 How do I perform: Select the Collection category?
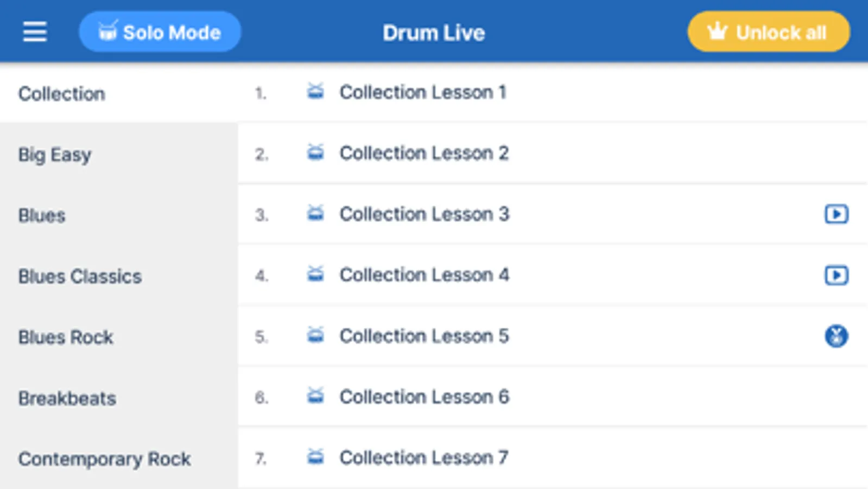point(62,93)
